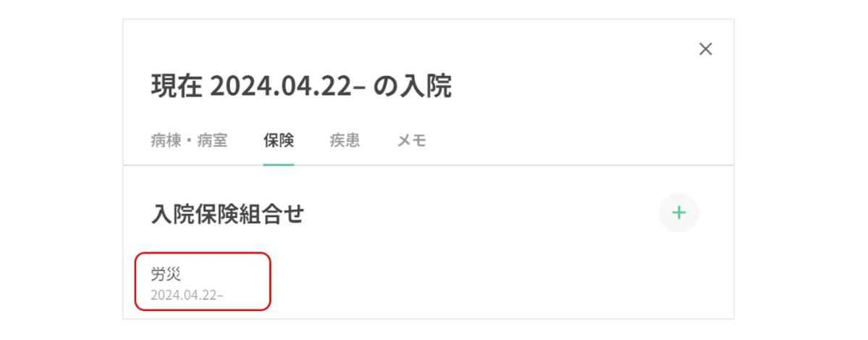Select the red-outlined 労災 card
The height and width of the screenshot is (340, 868).
tap(203, 281)
